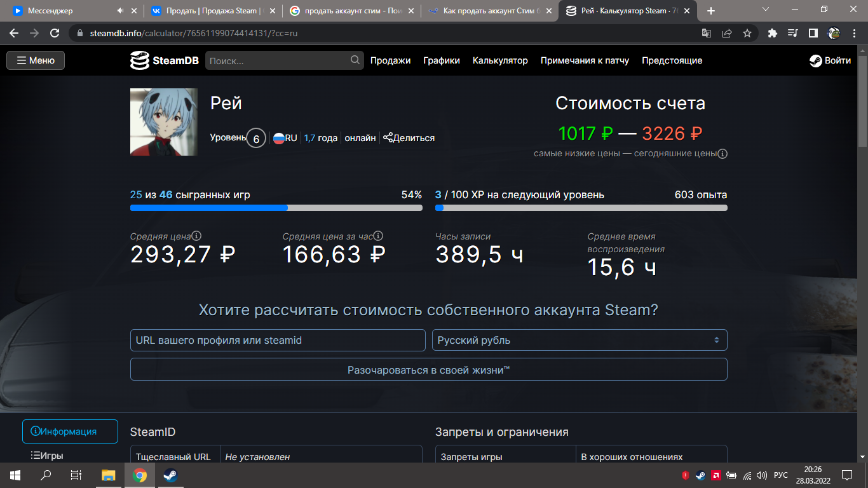Screen dimensions: 868x488
Task: Switch to the Как продать аккаунт Стим tab
Action: [489, 11]
